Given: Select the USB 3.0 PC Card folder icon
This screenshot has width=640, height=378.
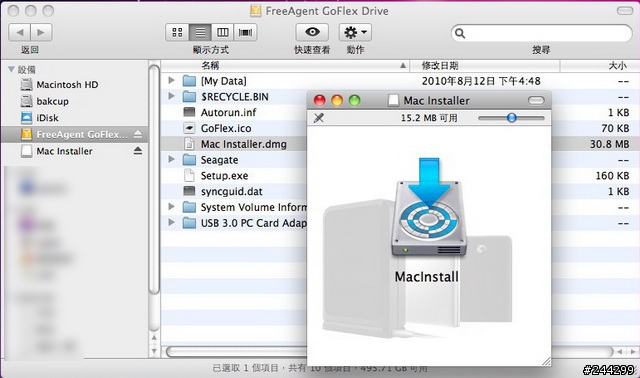Looking at the screenshot, I should pyautogui.click(x=189, y=223).
